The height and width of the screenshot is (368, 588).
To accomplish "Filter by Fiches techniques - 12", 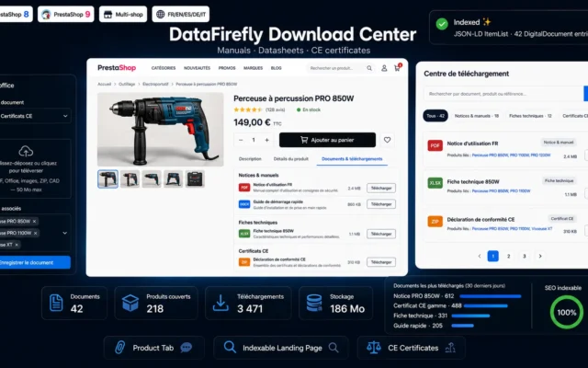I will [530, 116].
